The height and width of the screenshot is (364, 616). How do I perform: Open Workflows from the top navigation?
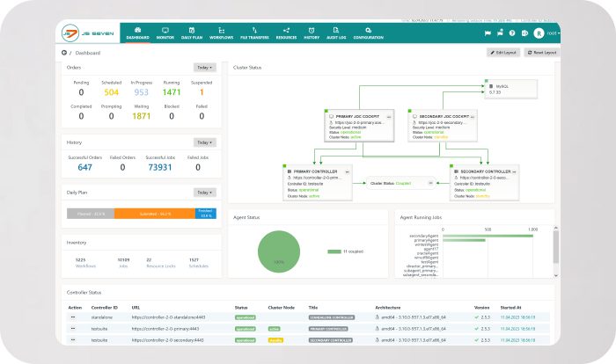(x=221, y=33)
